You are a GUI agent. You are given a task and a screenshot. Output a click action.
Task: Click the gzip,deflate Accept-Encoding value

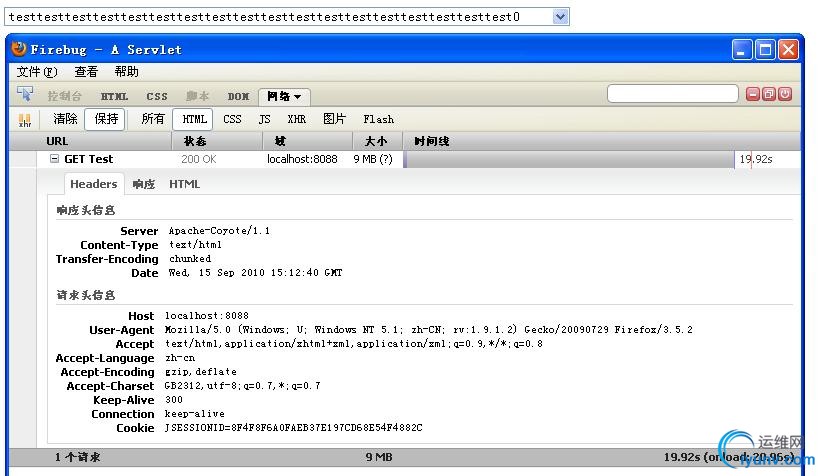(x=201, y=372)
